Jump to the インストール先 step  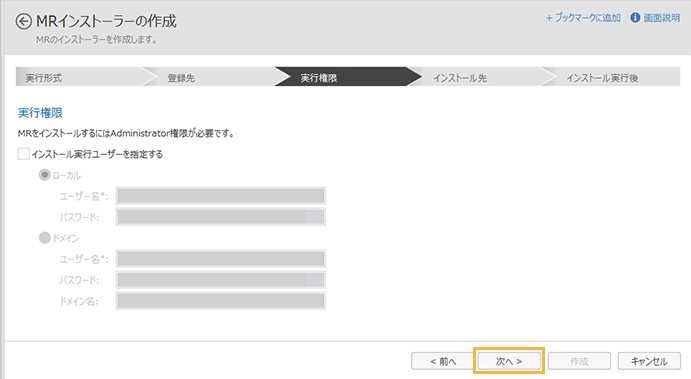pyautogui.click(x=478, y=78)
